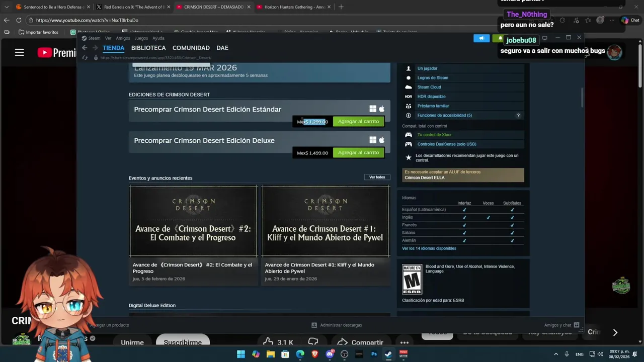Open the browser tab list dropdown
Image resolution: width=644 pixels, height=362 pixels.
(6, 7)
